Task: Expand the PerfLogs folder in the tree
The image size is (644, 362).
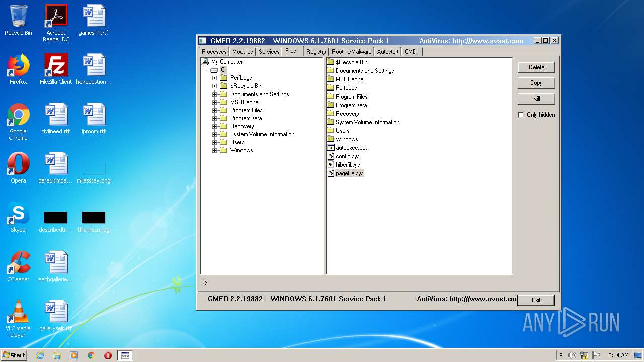Action: pos(214,78)
